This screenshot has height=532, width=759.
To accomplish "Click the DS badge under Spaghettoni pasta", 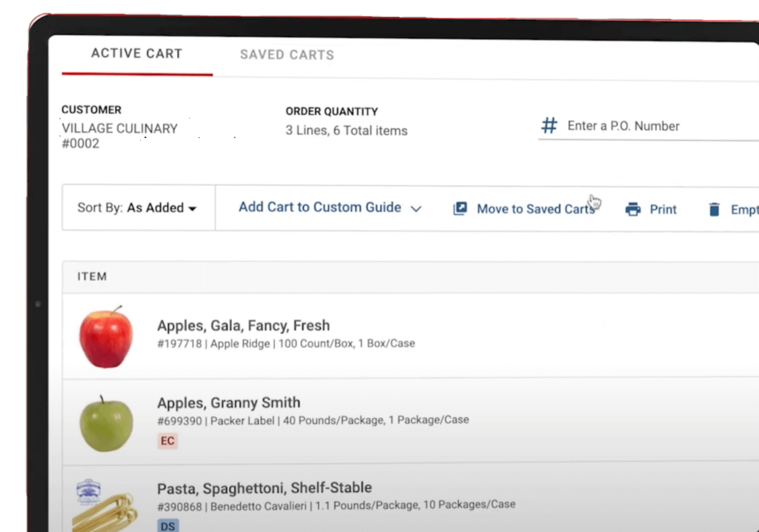I will click(x=168, y=525).
